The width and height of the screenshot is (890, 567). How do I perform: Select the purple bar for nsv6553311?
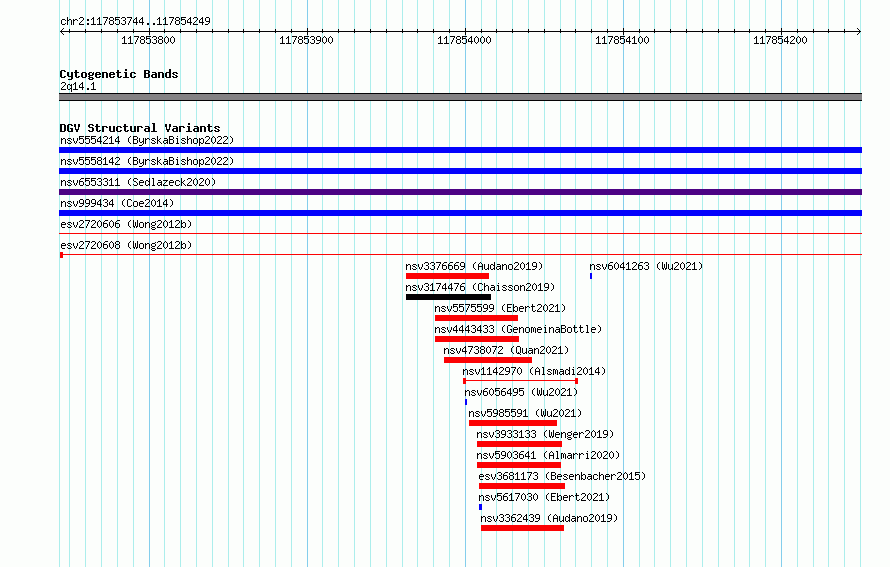pyautogui.click(x=460, y=192)
